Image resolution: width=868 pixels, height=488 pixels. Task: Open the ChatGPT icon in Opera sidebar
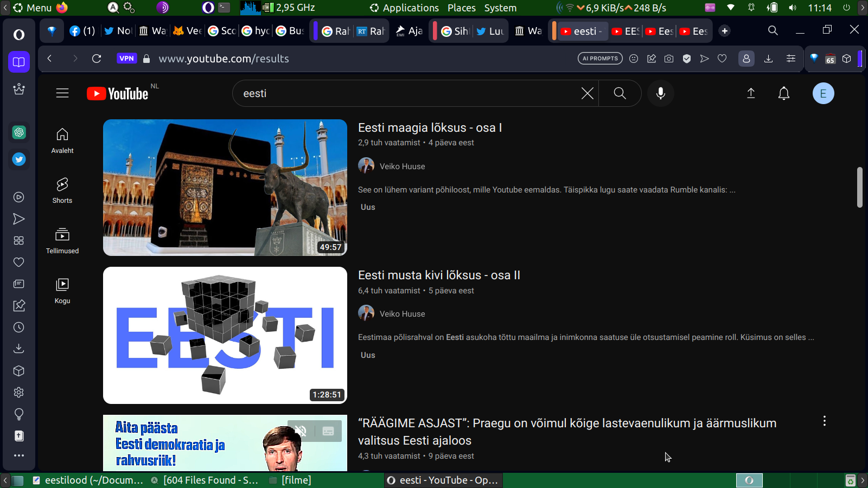click(19, 132)
